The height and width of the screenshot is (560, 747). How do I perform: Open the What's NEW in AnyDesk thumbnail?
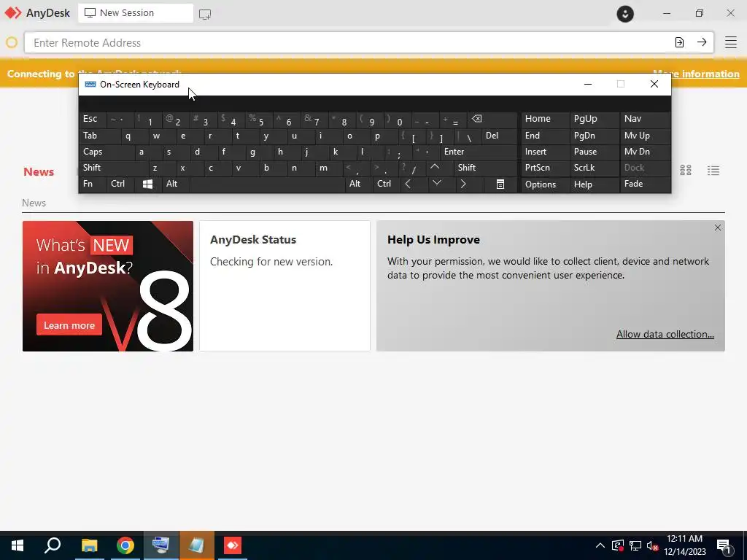(108, 286)
